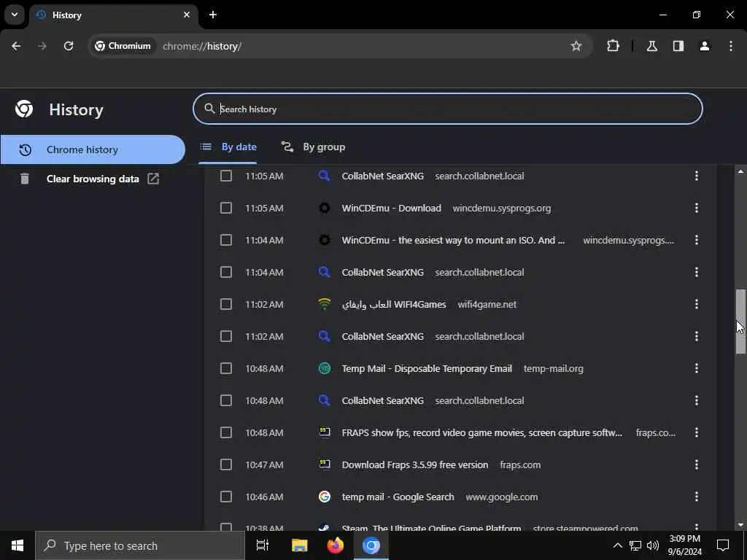Click WinCDEmu - Download favicon
Screen dimensions: 747x560
pos(325,208)
